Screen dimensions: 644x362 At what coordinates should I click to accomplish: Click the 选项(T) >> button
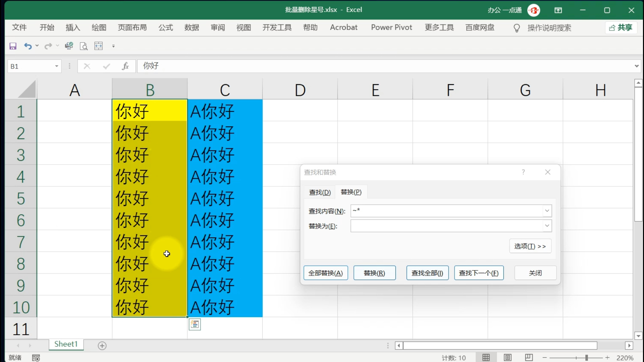point(530,246)
